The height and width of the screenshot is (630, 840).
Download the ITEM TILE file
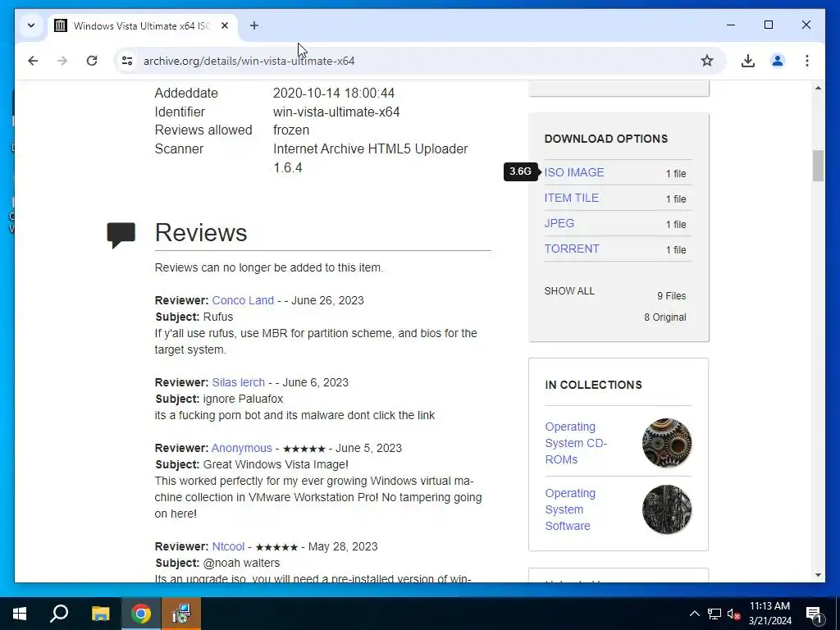coord(571,198)
